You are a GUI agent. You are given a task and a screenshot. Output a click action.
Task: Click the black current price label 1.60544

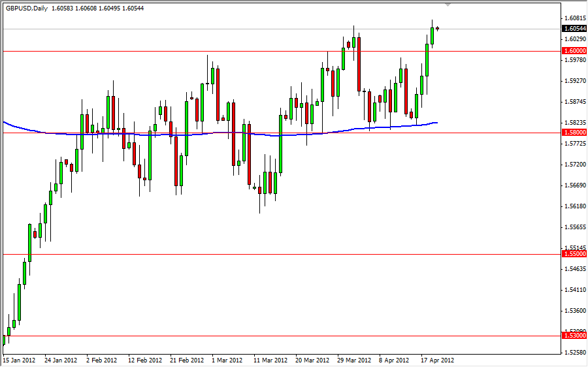pyautogui.click(x=574, y=29)
